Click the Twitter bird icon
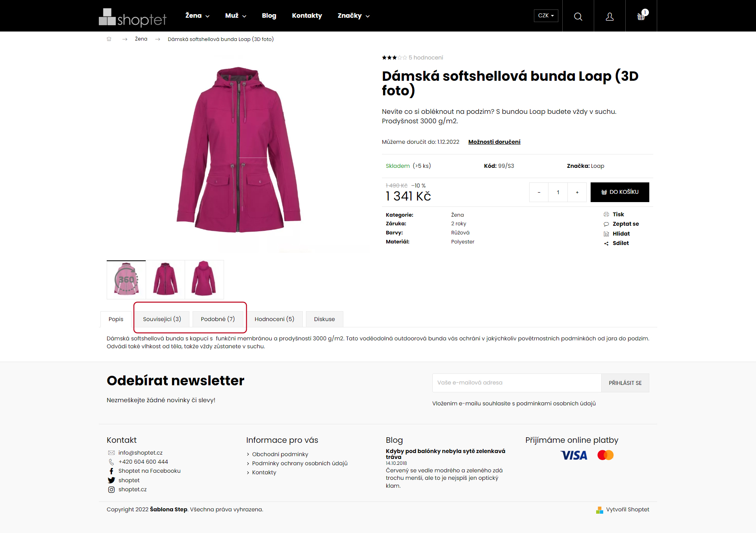Image resolution: width=756 pixels, height=533 pixels. [x=111, y=480]
